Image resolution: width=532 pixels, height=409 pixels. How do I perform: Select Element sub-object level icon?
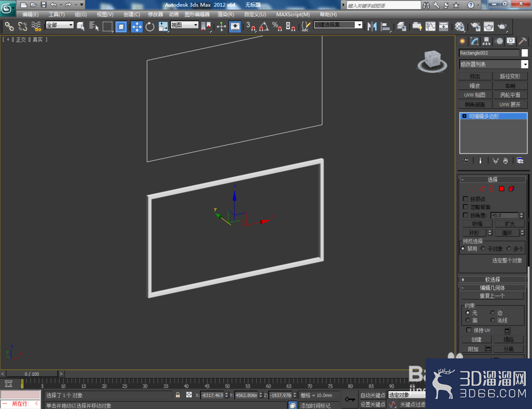click(x=511, y=189)
